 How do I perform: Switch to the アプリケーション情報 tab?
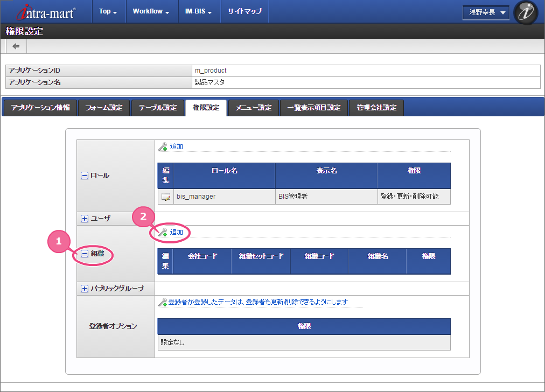tap(40, 108)
